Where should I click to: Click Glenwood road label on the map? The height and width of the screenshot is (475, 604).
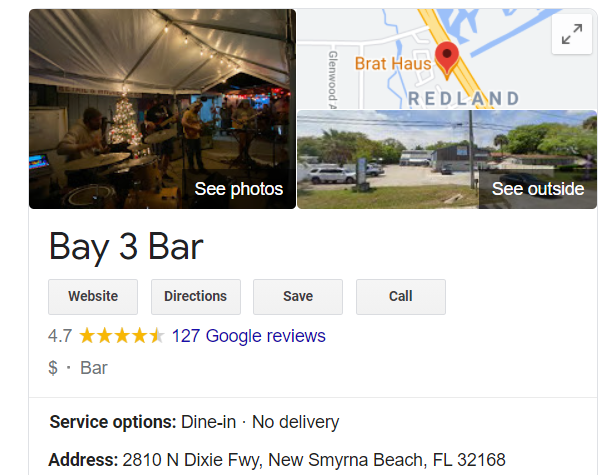click(332, 79)
